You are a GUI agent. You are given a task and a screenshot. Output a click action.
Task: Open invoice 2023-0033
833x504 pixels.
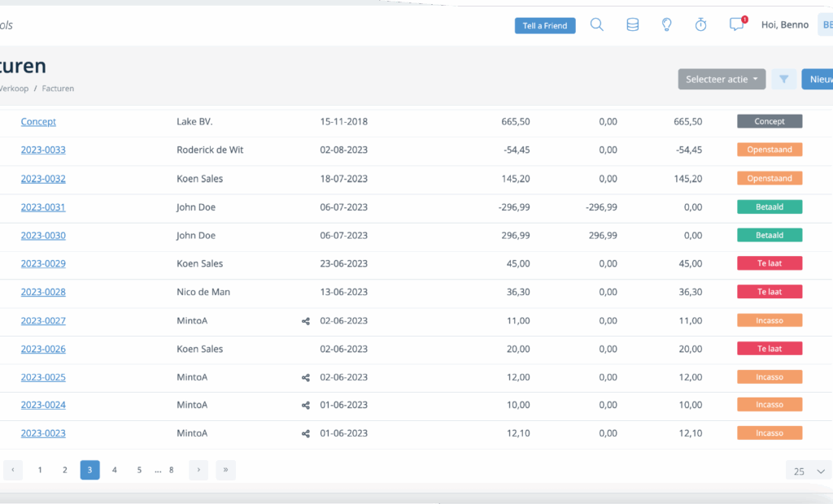coord(43,150)
